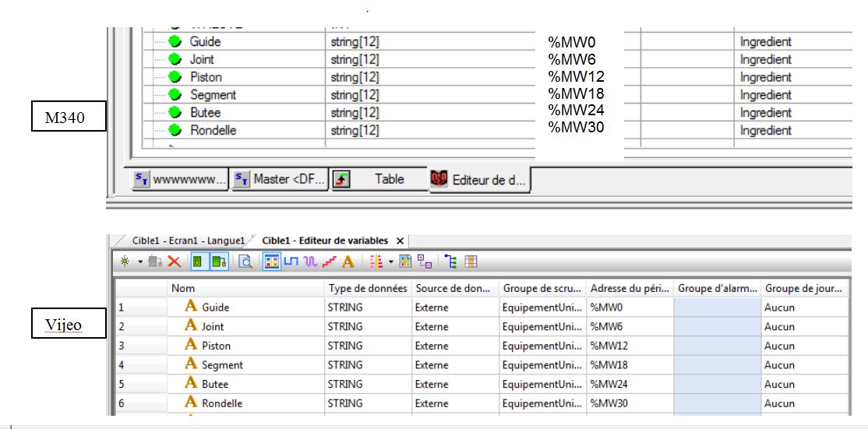
Task: Click the red X delete variable icon
Action: point(175,262)
